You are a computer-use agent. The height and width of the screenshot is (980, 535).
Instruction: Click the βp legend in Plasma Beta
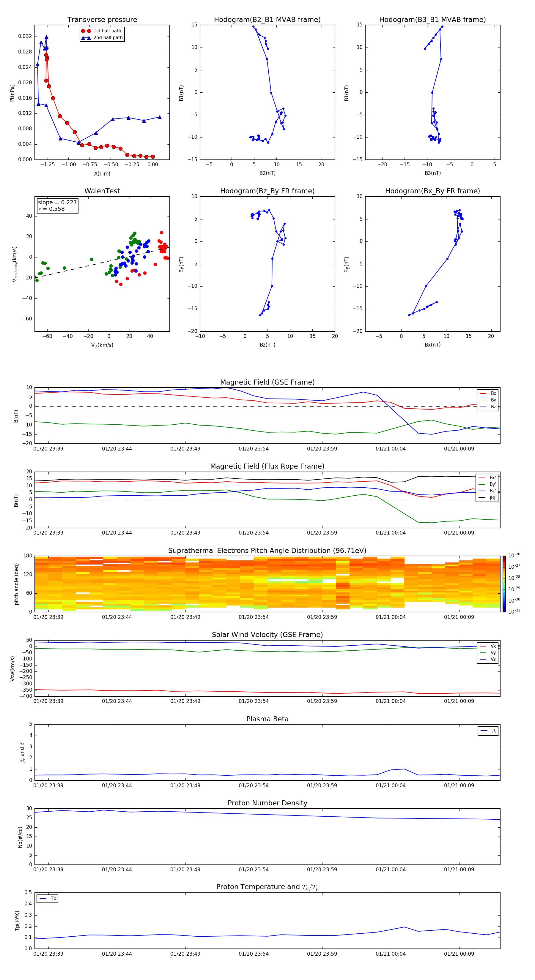click(x=488, y=731)
